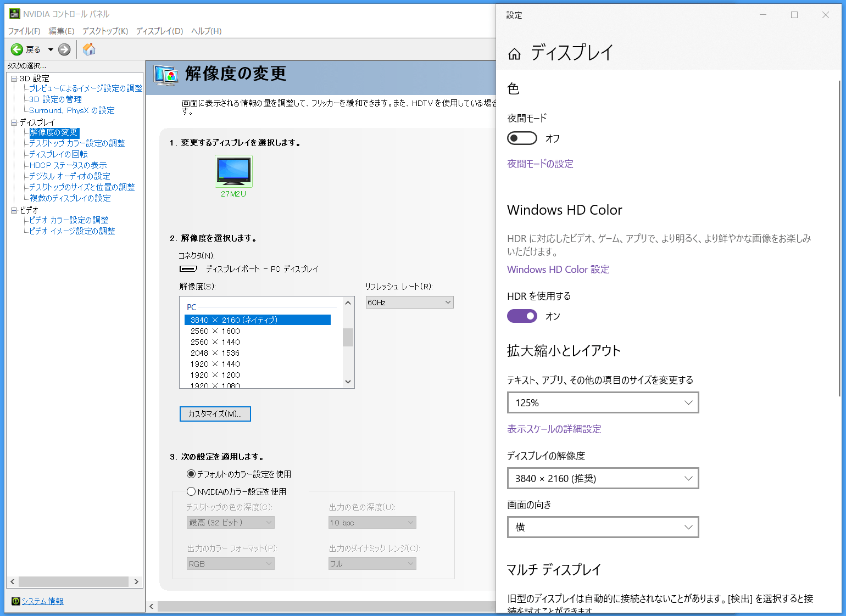Toggle the 夜間モード switch
Screen dimensions: 846x616
(522, 138)
